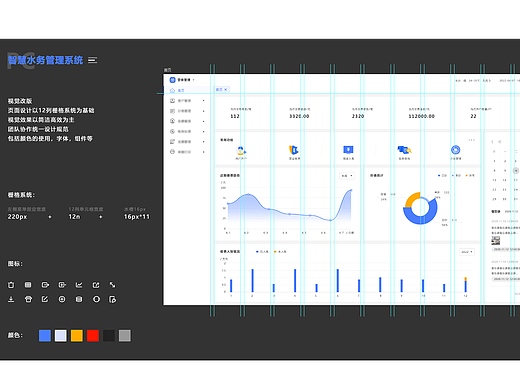
Task: Open the small photo thumbnail in the notes list
Action: pyautogui.click(x=495, y=240)
